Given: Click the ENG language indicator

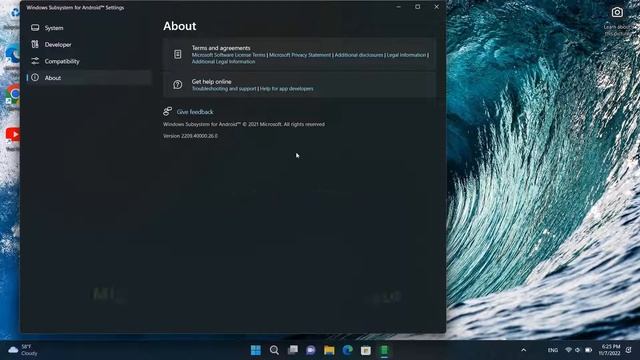Looking at the screenshot, I should click(553, 350).
